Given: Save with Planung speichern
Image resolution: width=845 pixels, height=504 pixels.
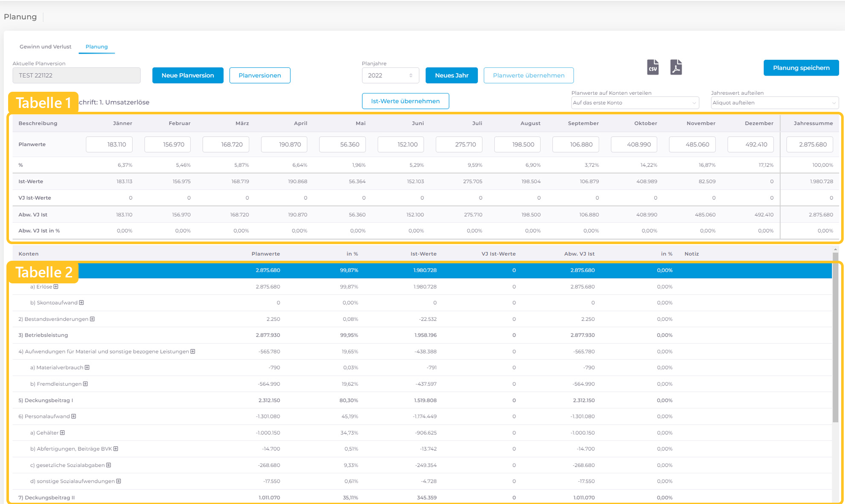Looking at the screenshot, I should [801, 68].
